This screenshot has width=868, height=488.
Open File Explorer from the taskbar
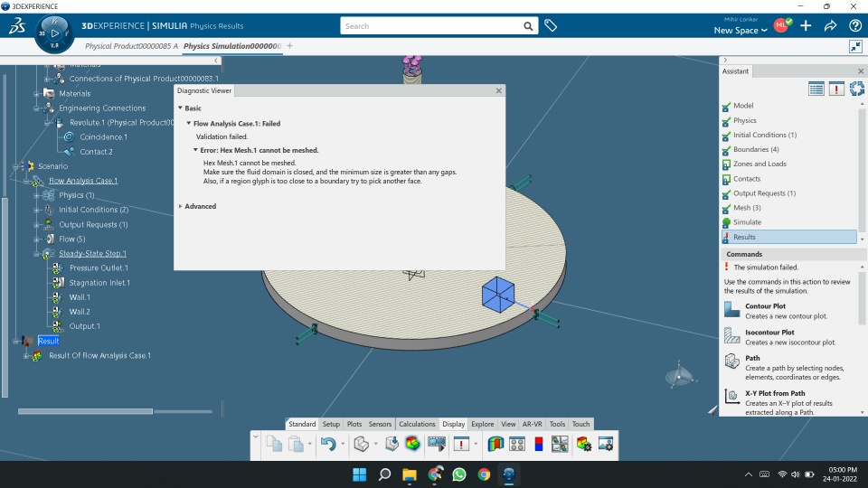point(409,474)
